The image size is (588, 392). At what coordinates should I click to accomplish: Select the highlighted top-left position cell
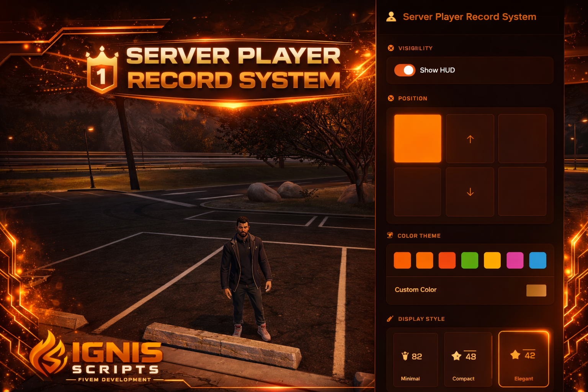point(418,139)
